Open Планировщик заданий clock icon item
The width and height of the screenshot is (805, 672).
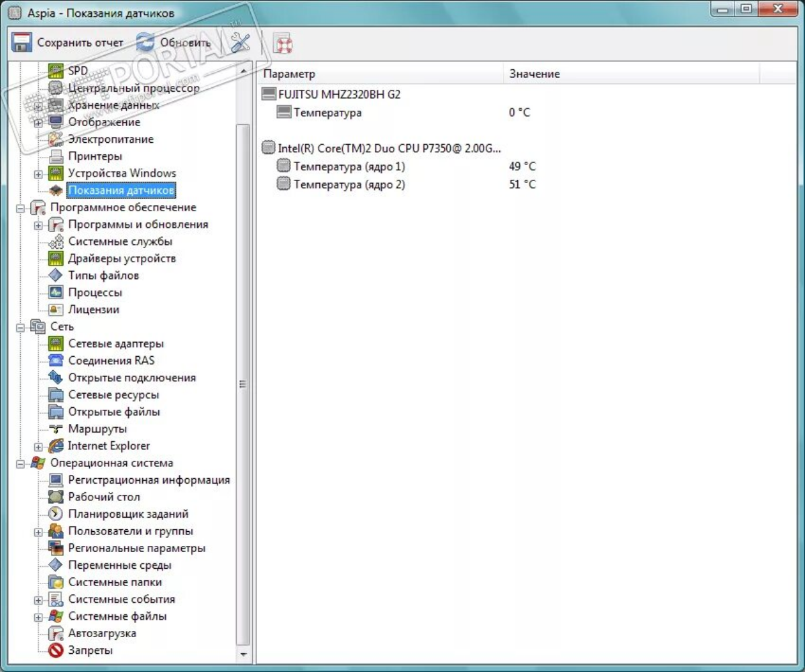pyautogui.click(x=56, y=514)
